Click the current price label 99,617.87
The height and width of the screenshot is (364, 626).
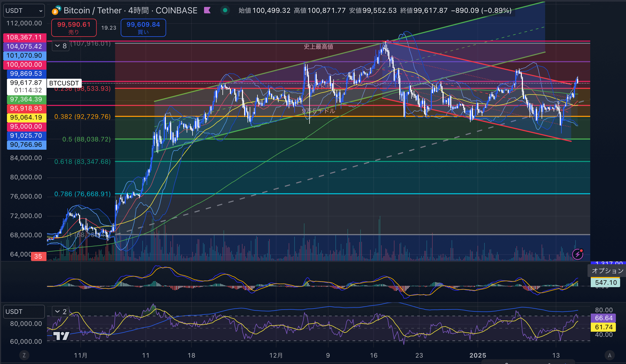[x=26, y=86]
